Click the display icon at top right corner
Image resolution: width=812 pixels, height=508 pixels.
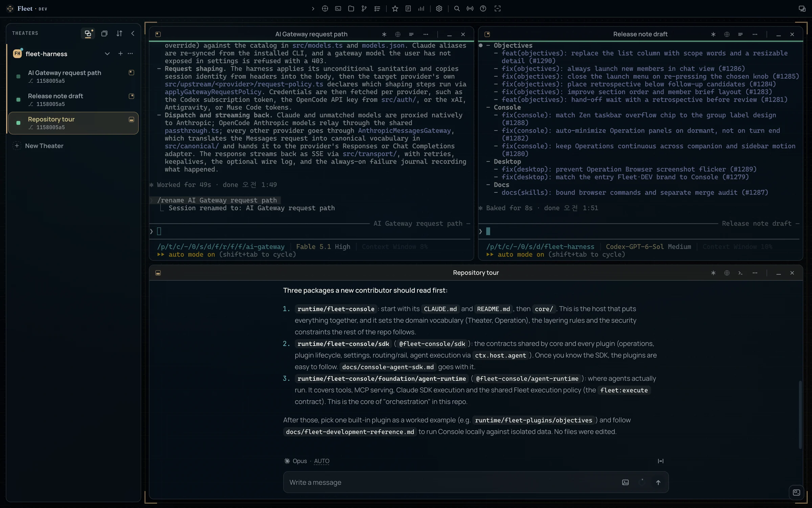coord(802,9)
